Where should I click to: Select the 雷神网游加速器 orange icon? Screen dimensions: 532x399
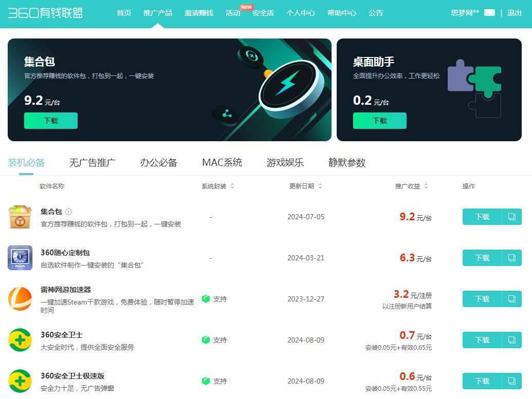pyautogui.click(x=20, y=297)
